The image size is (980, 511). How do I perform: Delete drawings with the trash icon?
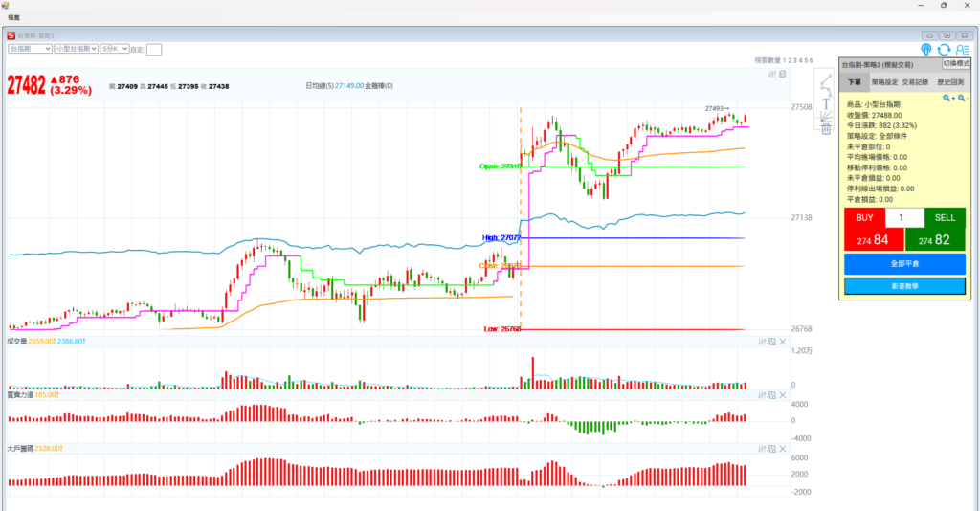pyautogui.click(x=825, y=129)
